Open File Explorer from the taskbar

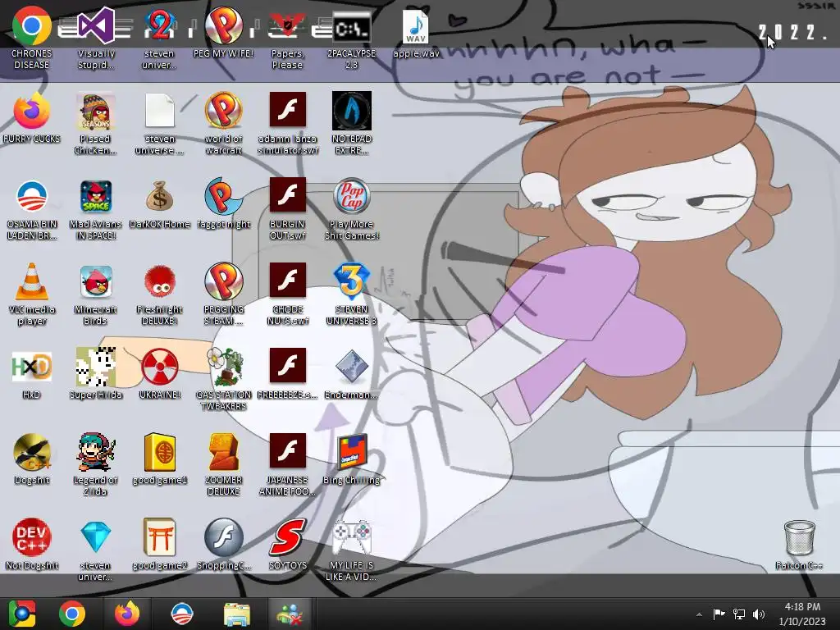236,614
